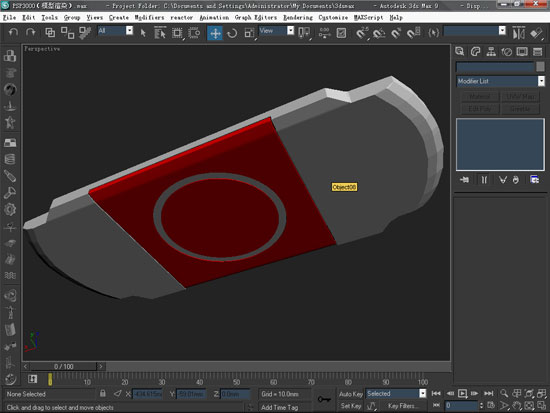Open Rectangular Selection Region flyout
Viewport: 550px width, 413px height.
(x=177, y=33)
